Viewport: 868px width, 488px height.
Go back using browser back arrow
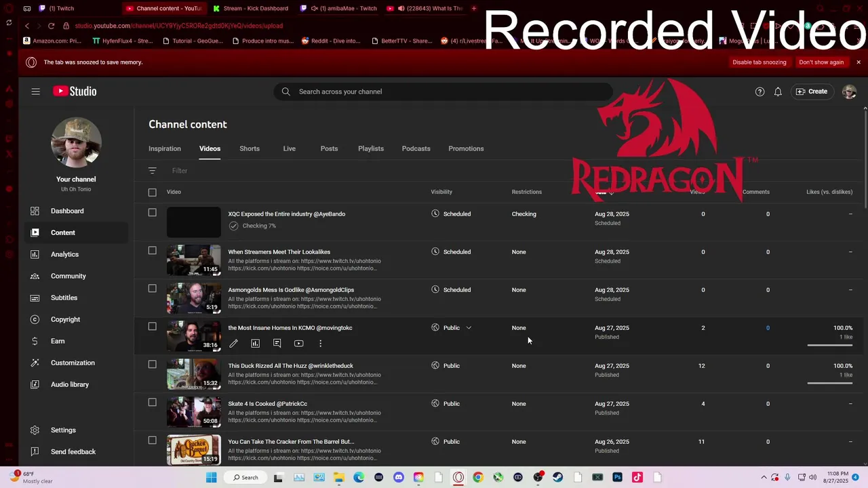coord(27,26)
